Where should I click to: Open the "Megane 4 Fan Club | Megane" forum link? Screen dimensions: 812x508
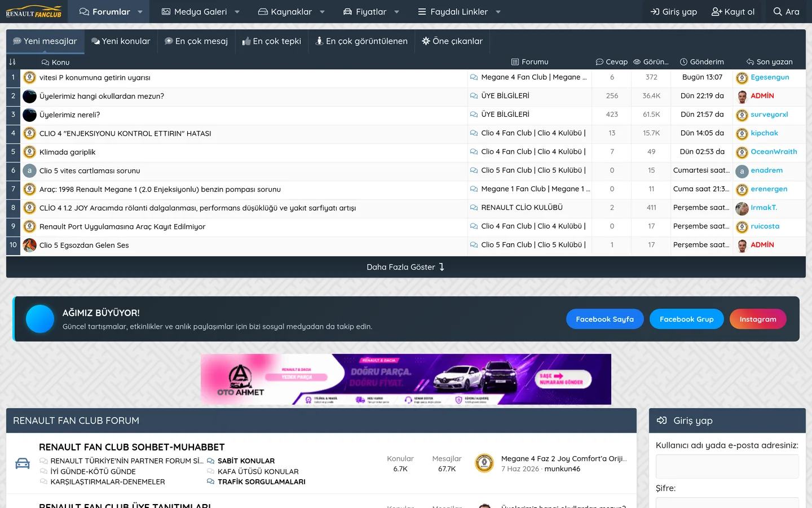pos(534,77)
